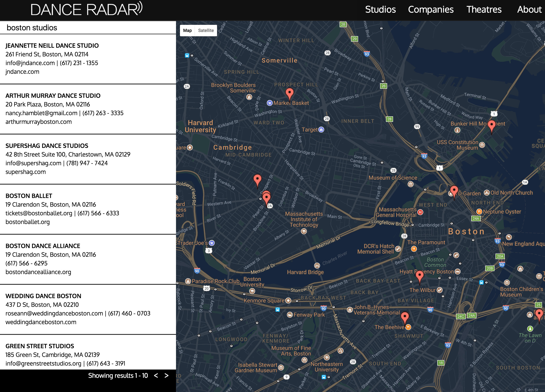Click the Target store icon
The height and width of the screenshot is (392, 545).
coord(321,130)
